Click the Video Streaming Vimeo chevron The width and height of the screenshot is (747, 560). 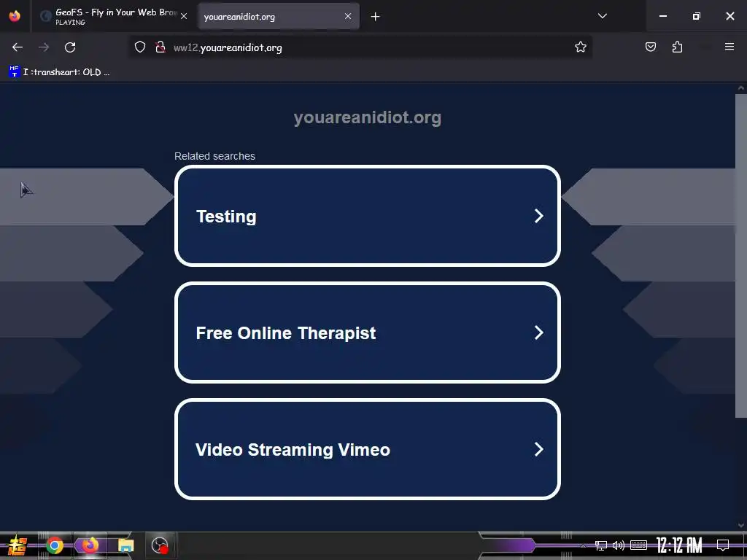[x=539, y=449]
